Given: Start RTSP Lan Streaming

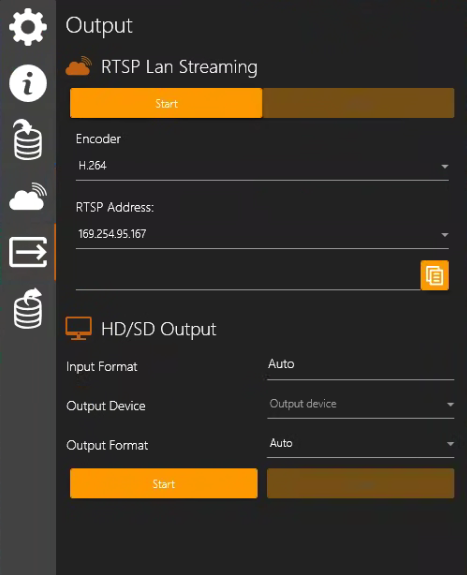Looking at the screenshot, I should (x=166, y=103).
